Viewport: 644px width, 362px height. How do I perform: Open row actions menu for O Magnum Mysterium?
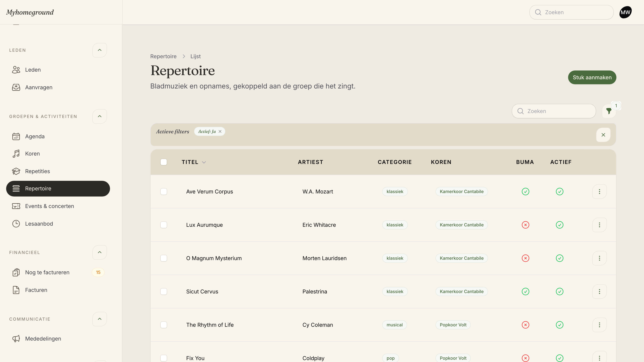click(x=599, y=258)
